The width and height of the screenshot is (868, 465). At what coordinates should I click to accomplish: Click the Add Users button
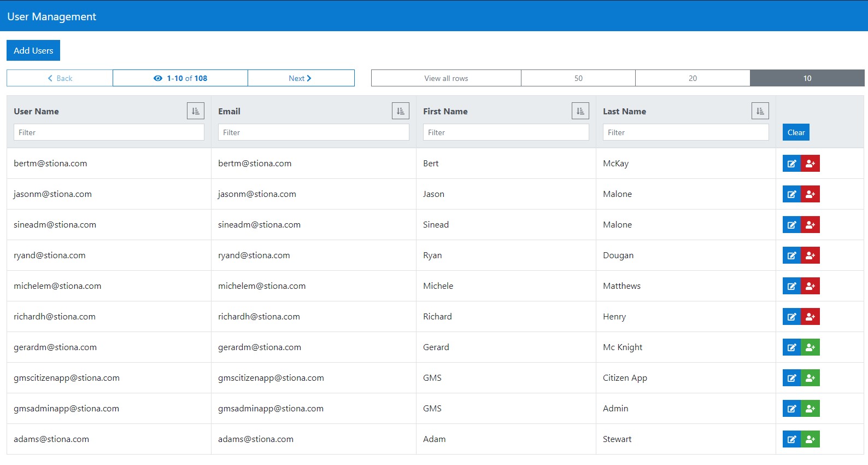(33, 50)
